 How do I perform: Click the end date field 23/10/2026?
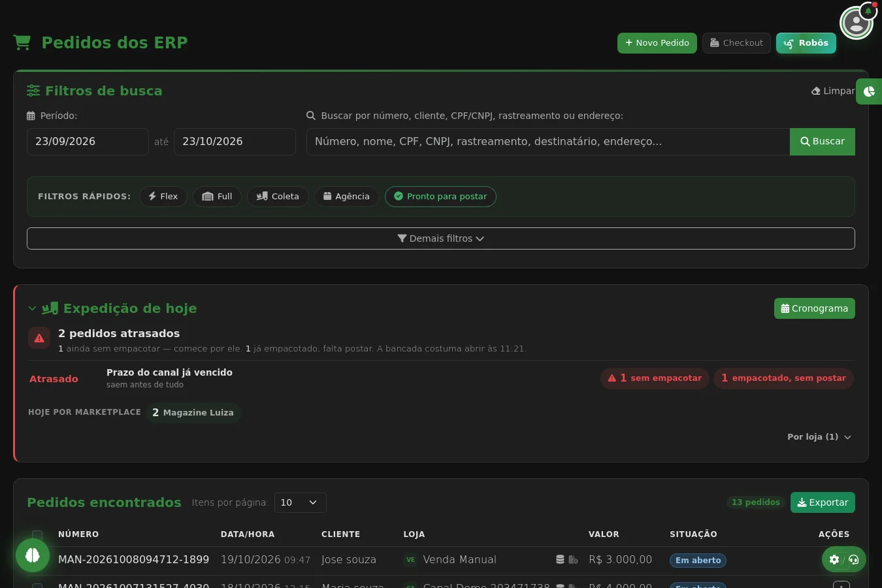[x=235, y=142]
